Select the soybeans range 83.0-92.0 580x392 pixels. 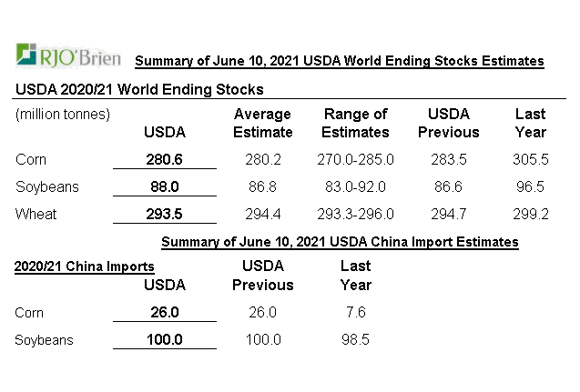point(355,187)
